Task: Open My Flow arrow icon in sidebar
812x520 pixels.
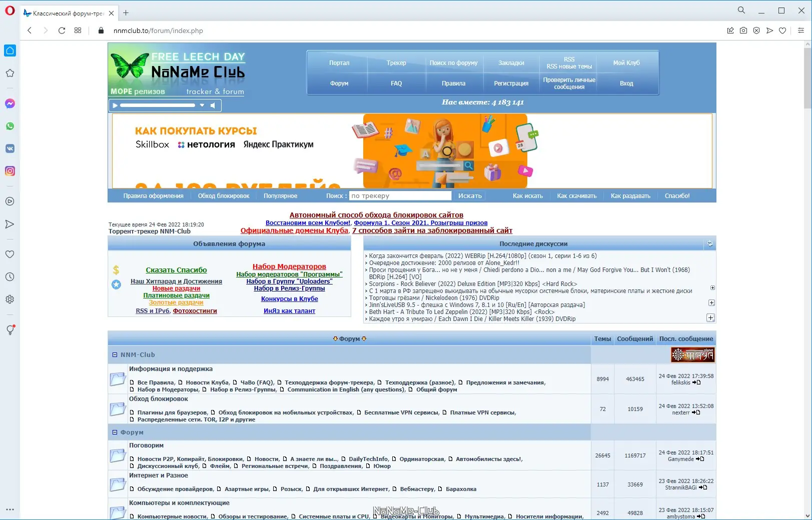Action: (10, 224)
